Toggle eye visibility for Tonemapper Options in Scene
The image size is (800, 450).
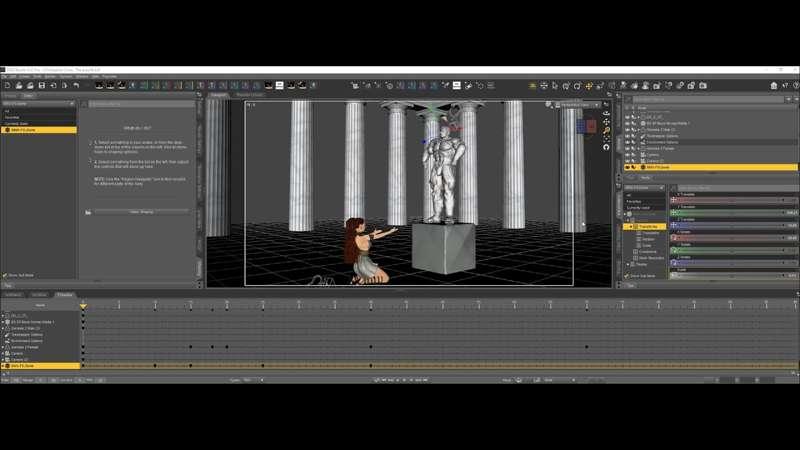[x=627, y=136]
